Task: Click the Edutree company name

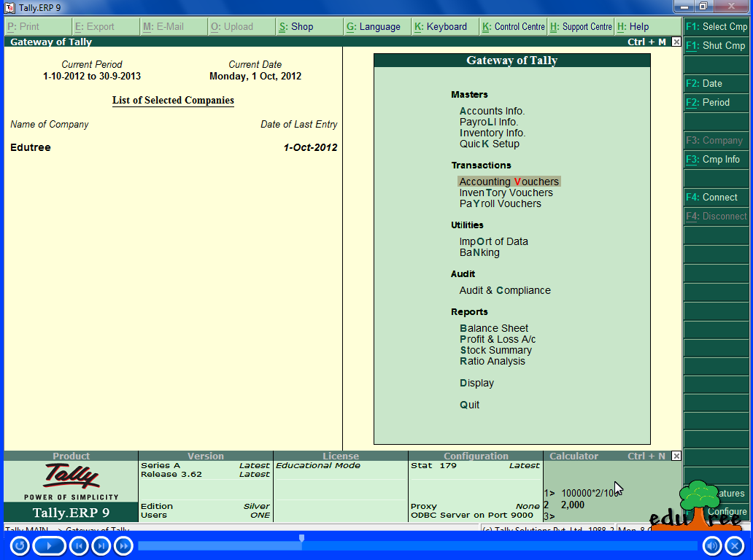Action: point(30,147)
